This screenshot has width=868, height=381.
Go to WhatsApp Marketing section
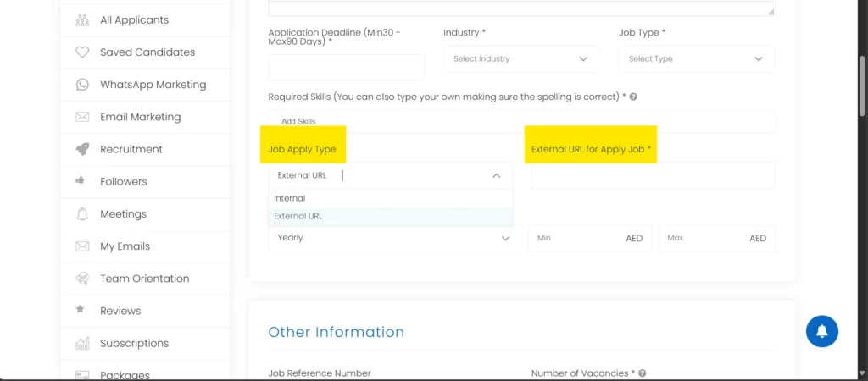point(145,85)
